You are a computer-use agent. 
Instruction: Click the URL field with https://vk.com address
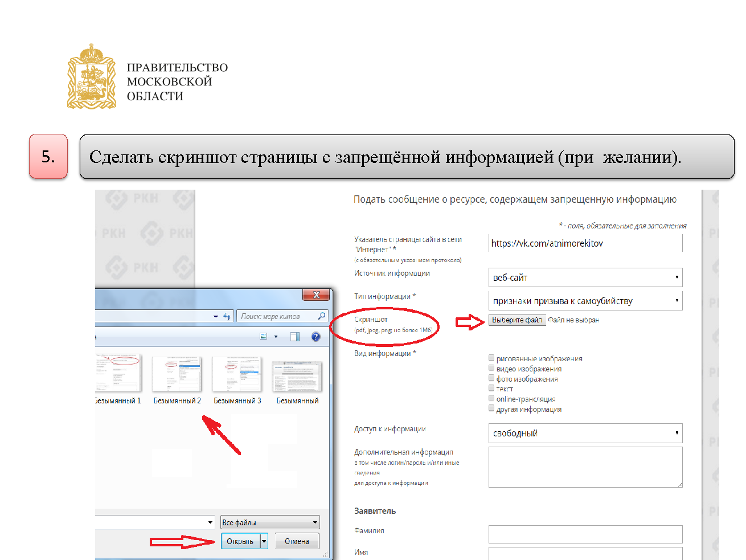pyautogui.click(x=585, y=243)
